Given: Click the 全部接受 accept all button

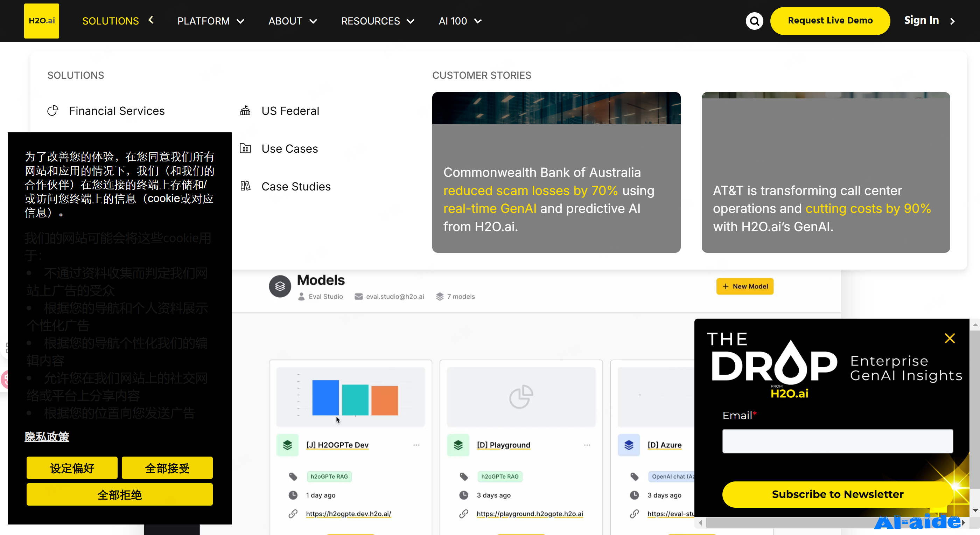Looking at the screenshot, I should [167, 468].
